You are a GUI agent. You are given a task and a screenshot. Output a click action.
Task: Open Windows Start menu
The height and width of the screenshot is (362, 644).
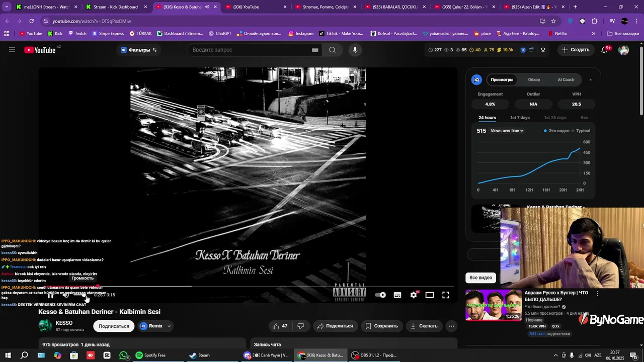point(8,355)
